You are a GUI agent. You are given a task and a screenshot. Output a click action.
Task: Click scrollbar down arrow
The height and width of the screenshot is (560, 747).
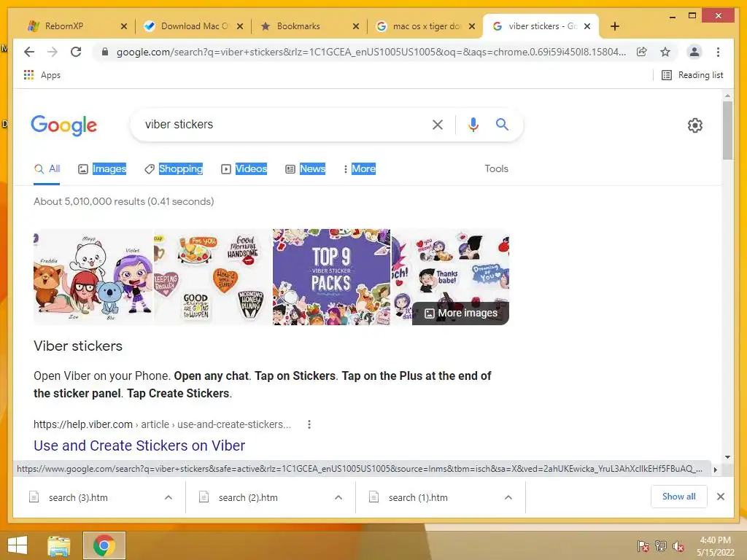coord(727,457)
